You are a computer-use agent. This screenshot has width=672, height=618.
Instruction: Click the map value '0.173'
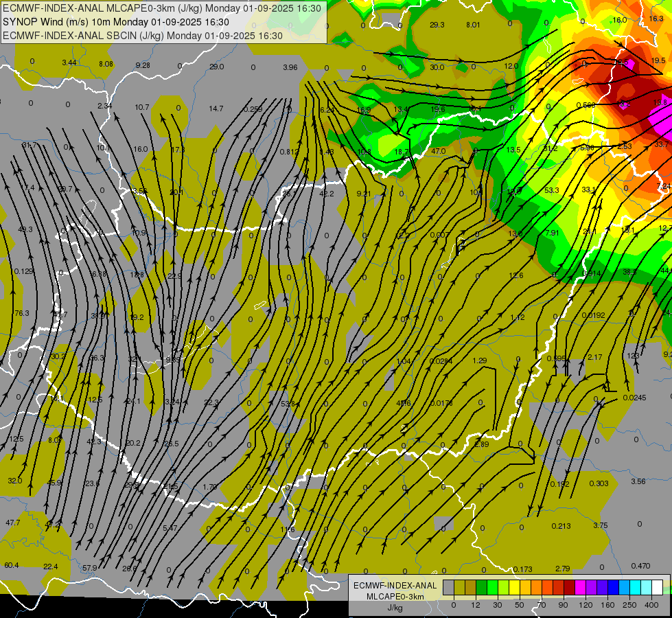[x=523, y=569]
